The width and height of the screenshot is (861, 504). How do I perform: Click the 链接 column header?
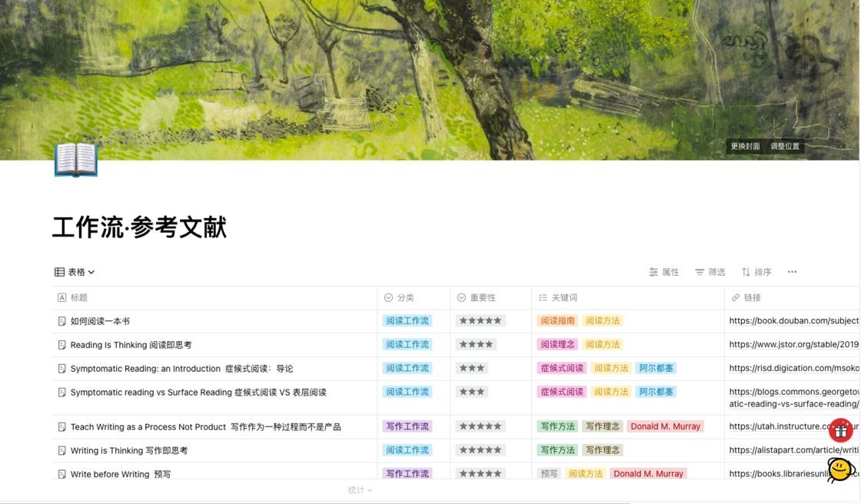(792, 297)
